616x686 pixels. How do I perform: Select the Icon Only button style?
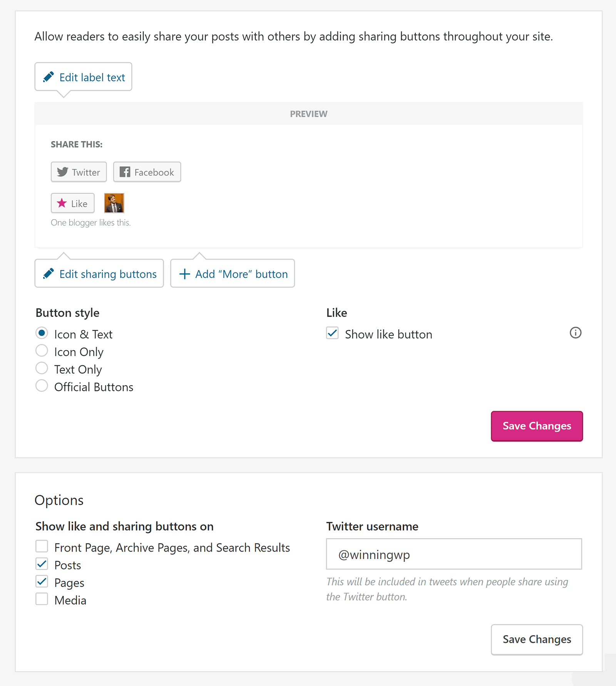pos(42,351)
